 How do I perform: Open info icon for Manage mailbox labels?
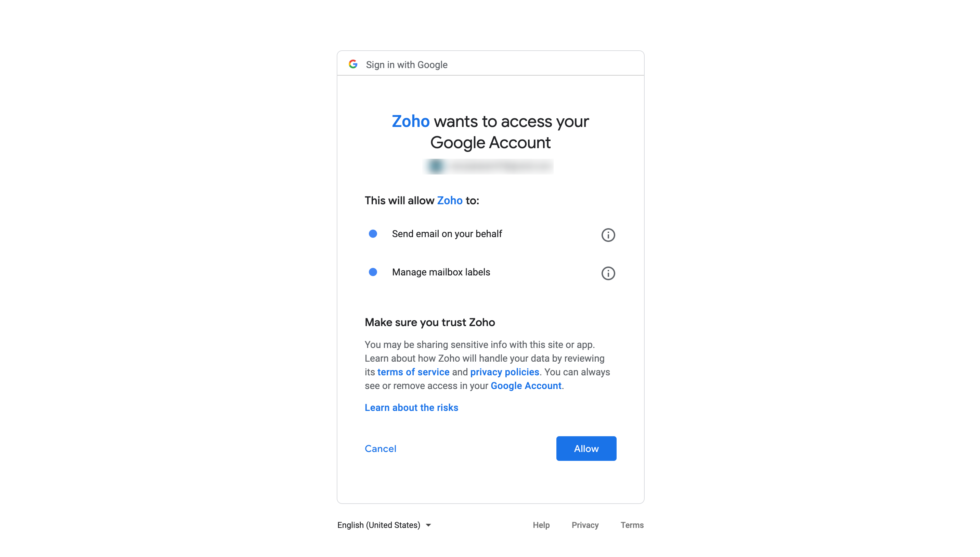pos(608,273)
